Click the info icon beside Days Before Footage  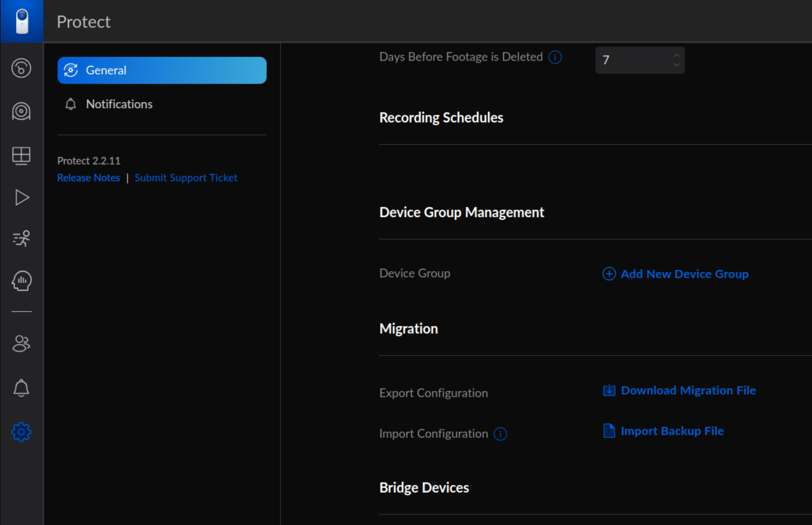click(x=555, y=57)
